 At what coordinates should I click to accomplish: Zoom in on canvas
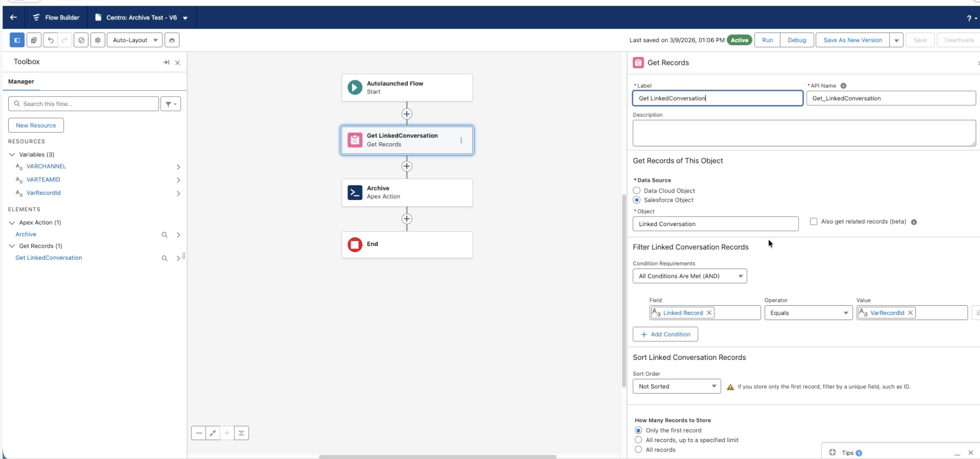(227, 433)
